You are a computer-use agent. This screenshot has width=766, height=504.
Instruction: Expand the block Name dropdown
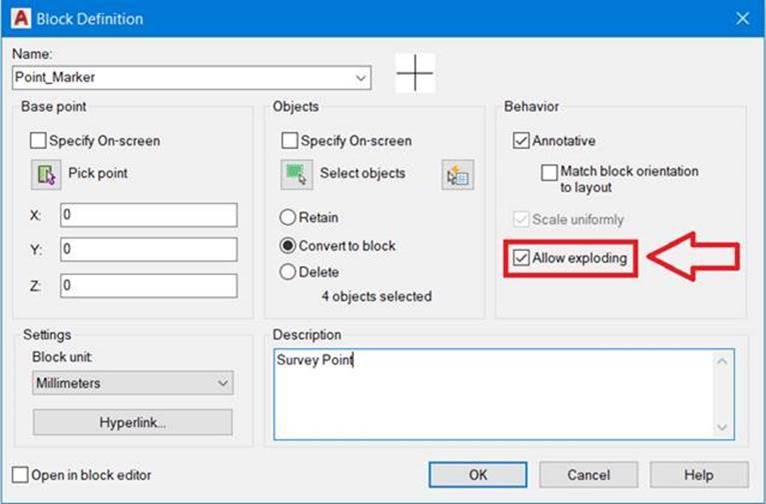point(360,77)
